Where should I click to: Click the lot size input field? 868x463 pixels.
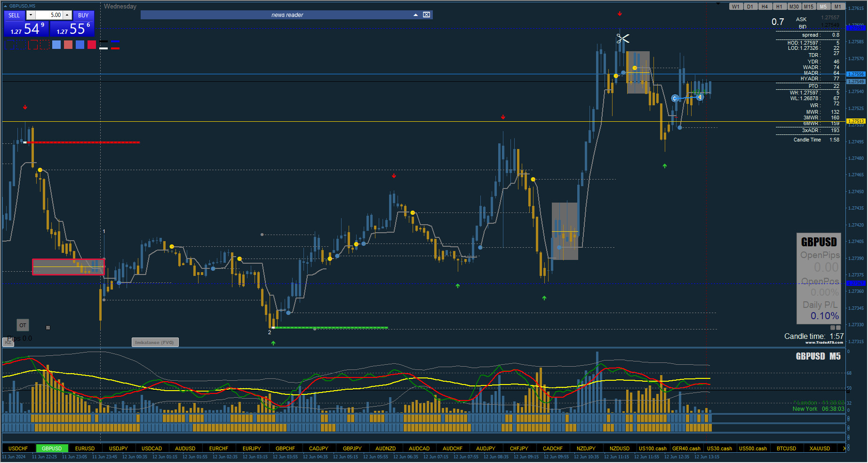(49, 15)
